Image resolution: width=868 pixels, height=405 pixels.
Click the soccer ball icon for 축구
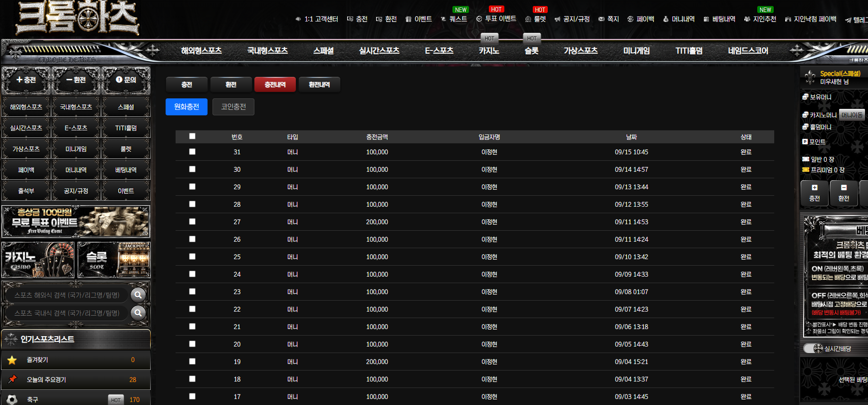click(12, 400)
